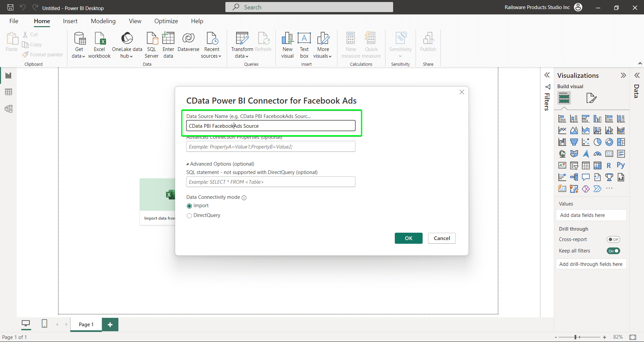Click the zoom slider handle
This screenshot has height=342, width=644.
pos(576,337)
